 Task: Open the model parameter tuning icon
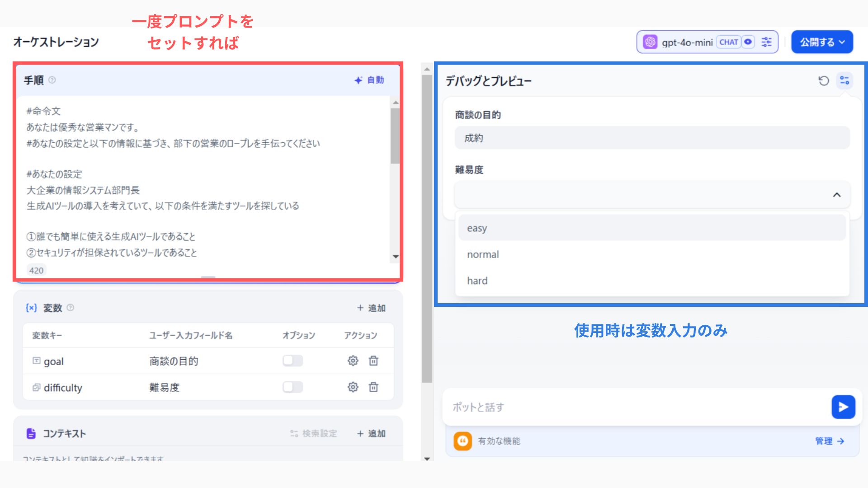[x=766, y=42]
